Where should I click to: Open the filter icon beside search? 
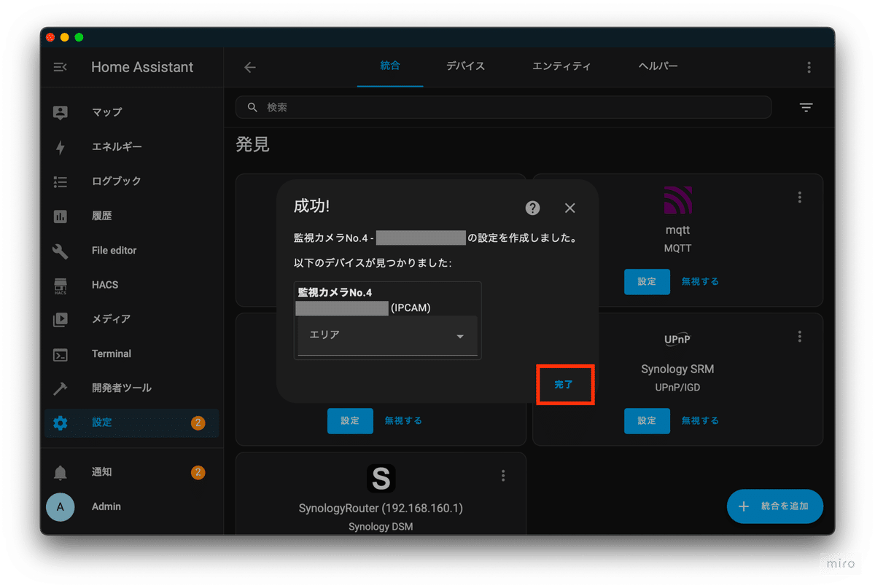pos(806,108)
